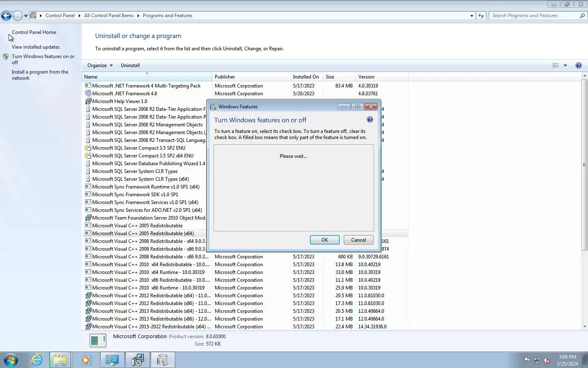The image size is (588, 368).
Task: Click All Control Panel Items breadcrumb
Action: tap(109, 16)
